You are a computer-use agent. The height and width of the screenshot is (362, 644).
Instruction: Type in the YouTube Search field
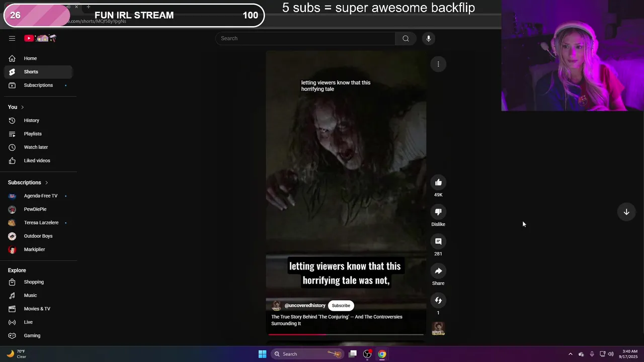coord(305,38)
